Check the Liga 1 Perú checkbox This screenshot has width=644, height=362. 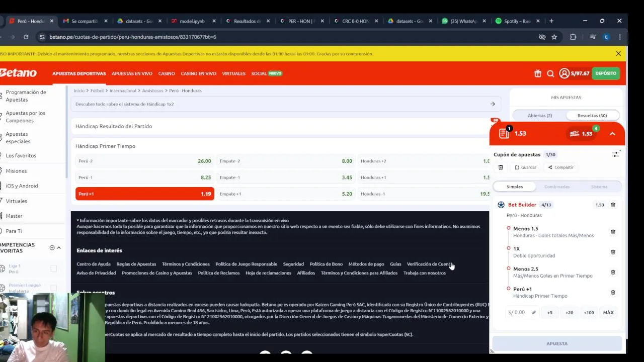[x=53, y=268]
